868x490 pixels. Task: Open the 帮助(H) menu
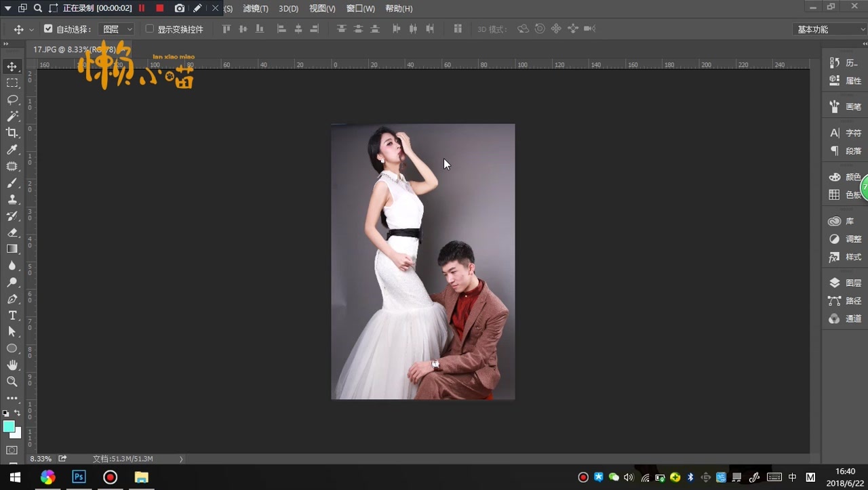pos(399,9)
